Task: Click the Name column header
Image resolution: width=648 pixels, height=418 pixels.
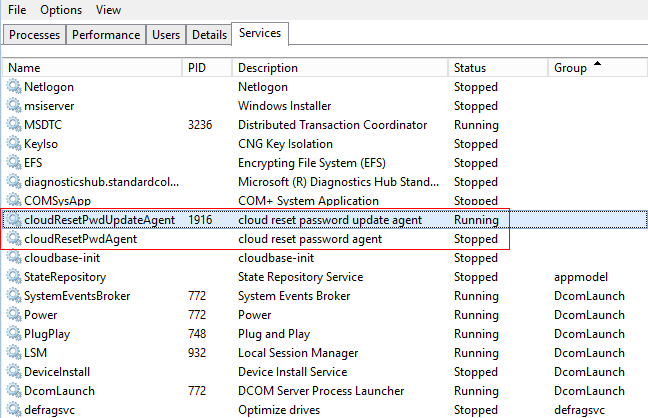Action: pyautogui.click(x=24, y=68)
